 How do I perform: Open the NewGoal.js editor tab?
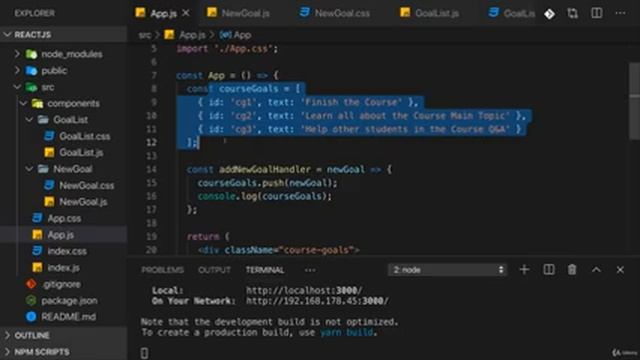click(x=238, y=13)
